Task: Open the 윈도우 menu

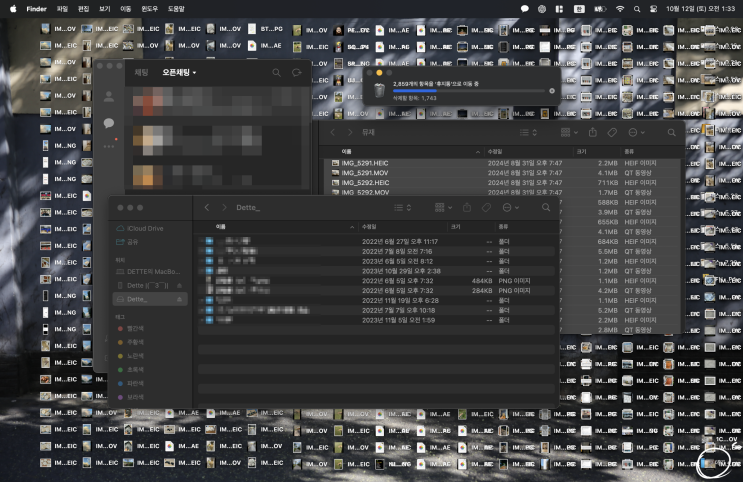Action: [x=150, y=9]
